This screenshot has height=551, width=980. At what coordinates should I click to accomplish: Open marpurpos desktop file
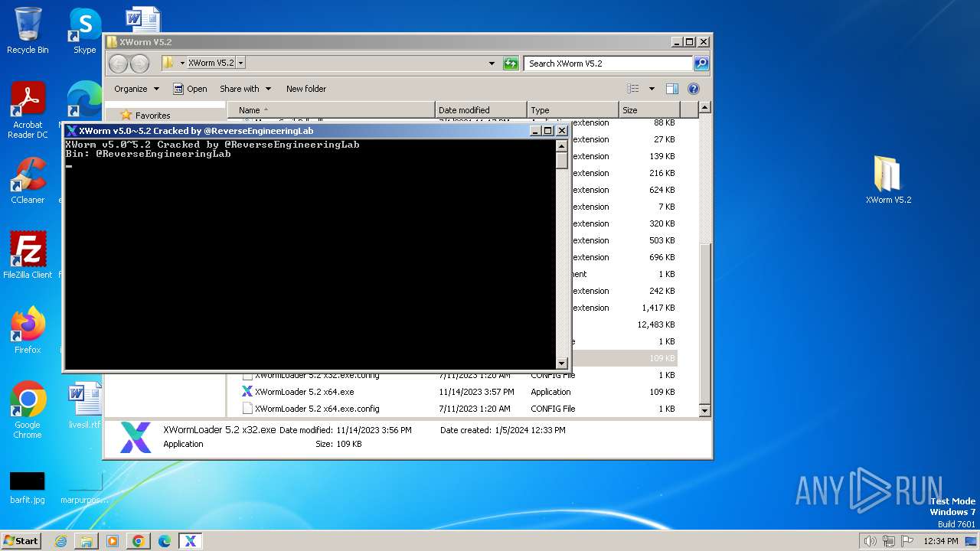(84, 487)
